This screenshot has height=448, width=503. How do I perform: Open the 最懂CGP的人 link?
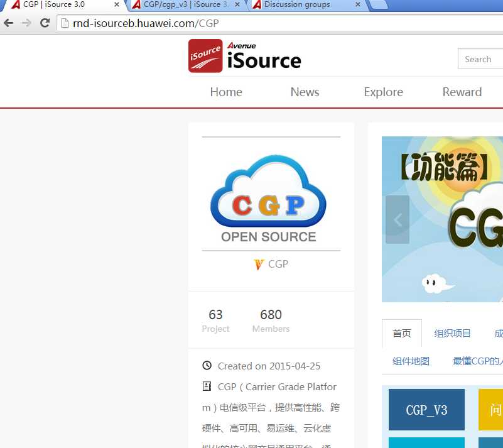478,361
